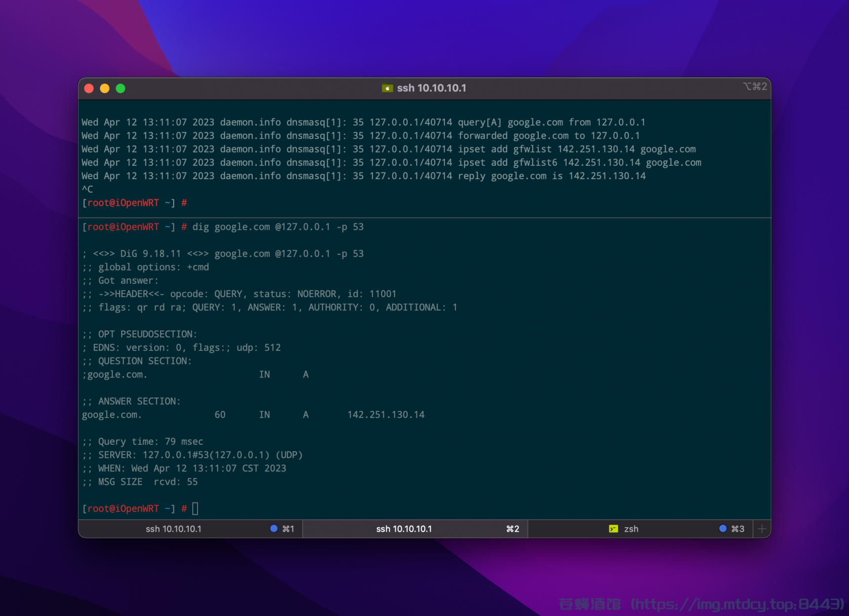849x616 pixels.
Task: Click the 'SERVER: 127.0.0.1#53(127.0.0.1) (UDP)' line
Action: pyautogui.click(x=192, y=455)
